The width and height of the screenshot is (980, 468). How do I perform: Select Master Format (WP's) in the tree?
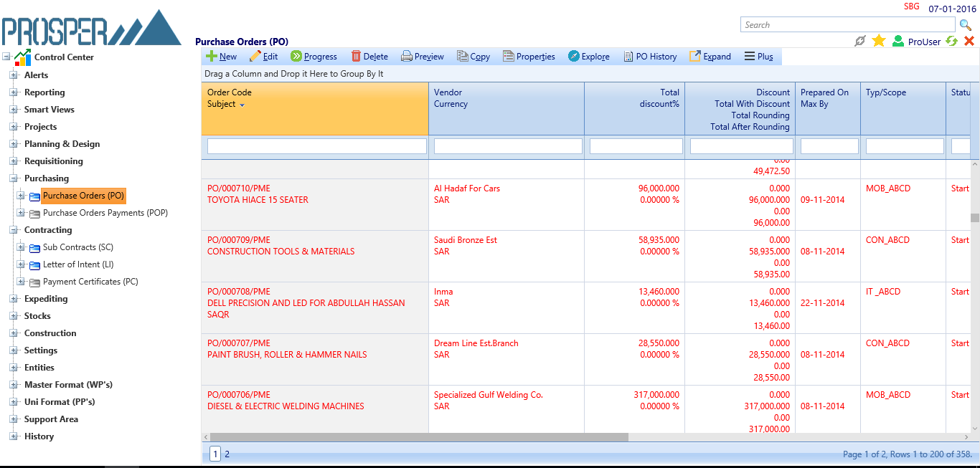[68, 385]
